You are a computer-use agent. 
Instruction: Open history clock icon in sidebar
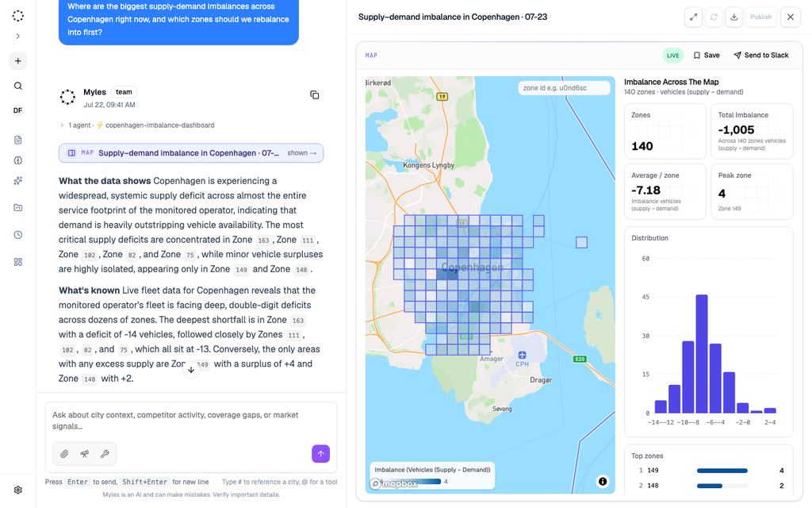point(17,235)
